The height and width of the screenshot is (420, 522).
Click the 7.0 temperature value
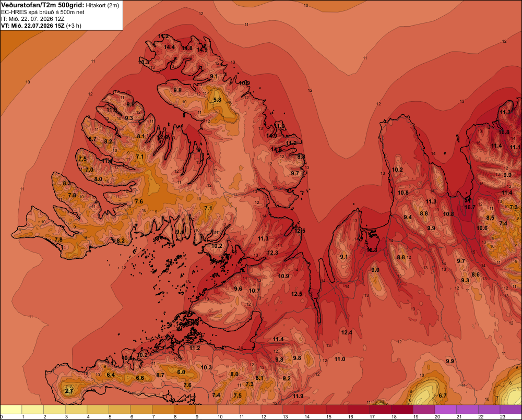click(x=90, y=170)
